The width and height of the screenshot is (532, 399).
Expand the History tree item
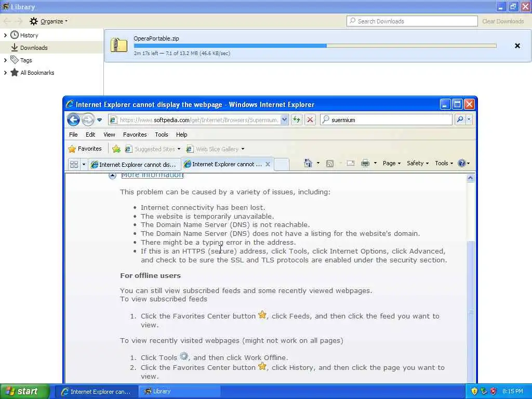click(x=5, y=35)
